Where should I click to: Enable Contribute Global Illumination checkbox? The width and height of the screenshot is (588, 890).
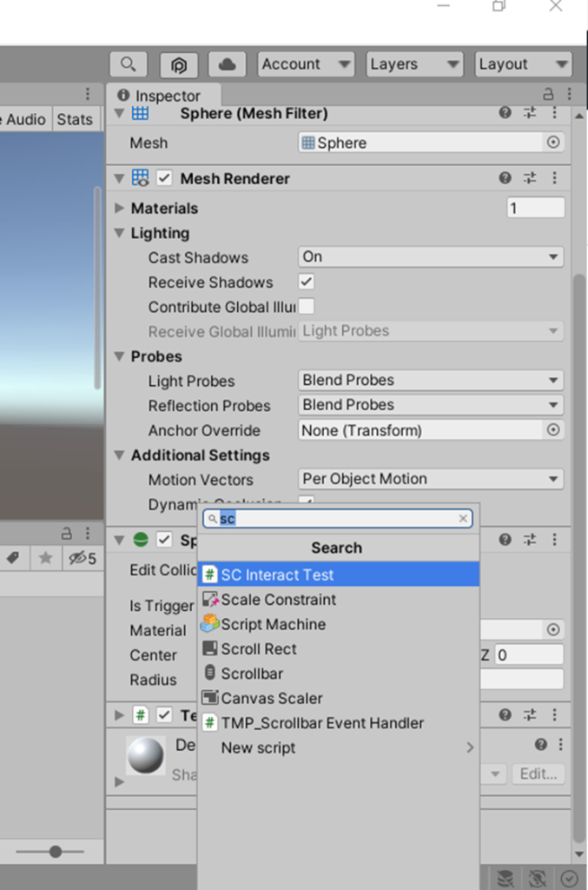306,306
